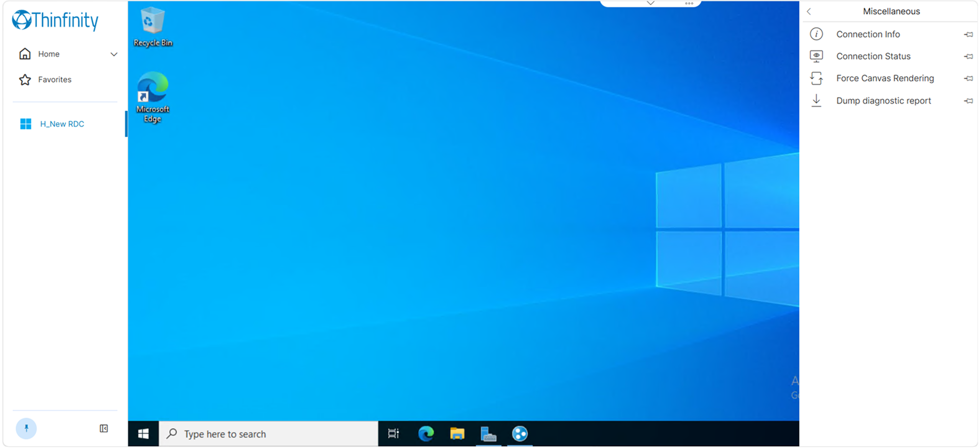Click the Miscellaneous panel title
This screenshot has width=980, height=448.
(x=891, y=11)
